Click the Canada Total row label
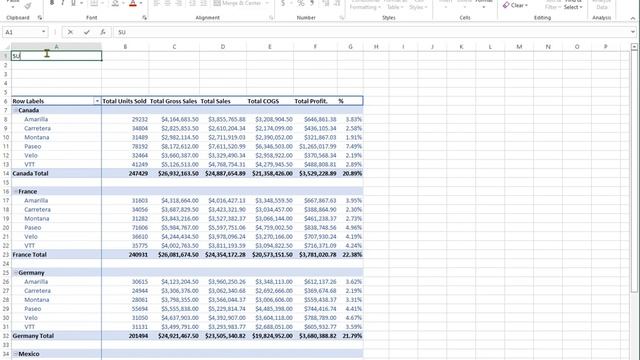 pyautogui.click(x=30, y=173)
